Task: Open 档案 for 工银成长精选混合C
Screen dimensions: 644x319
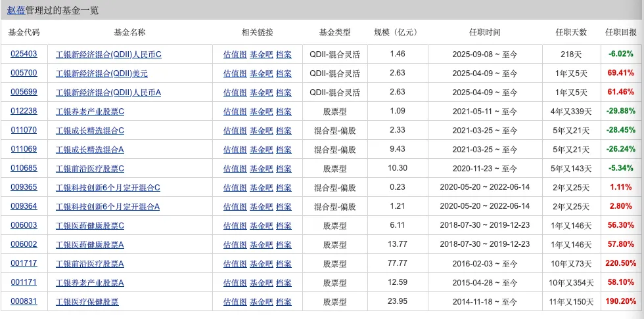Action: [x=284, y=130]
